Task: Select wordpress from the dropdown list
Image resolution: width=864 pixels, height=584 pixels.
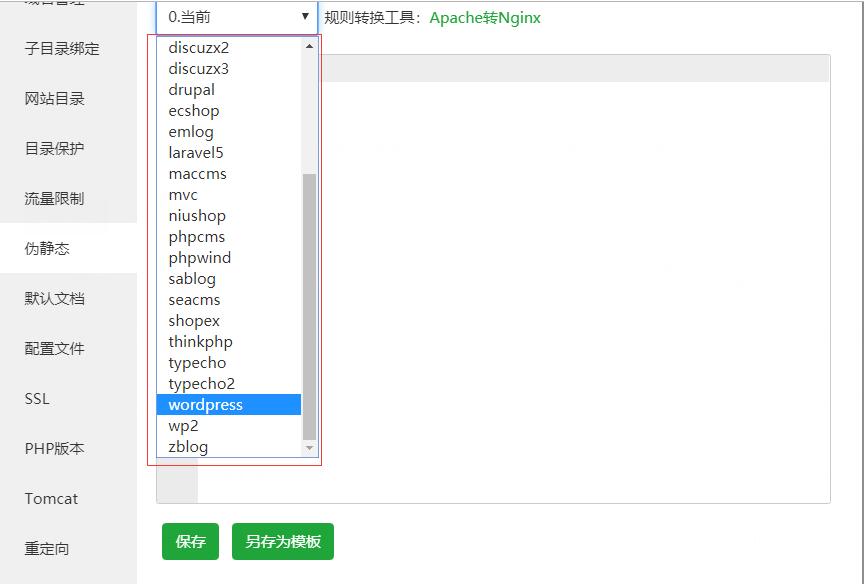Action: tap(206, 405)
